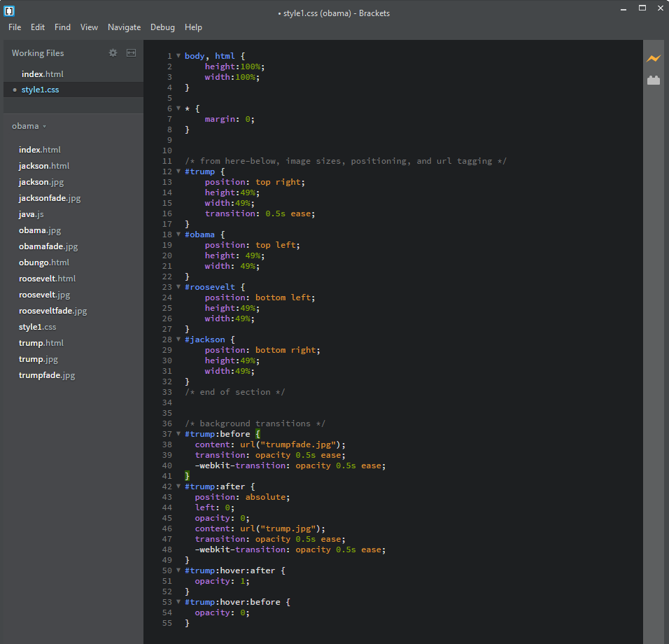Open jackson.jpg in the project tree
The width and height of the screenshot is (669, 644).
(x=41, y=182)
